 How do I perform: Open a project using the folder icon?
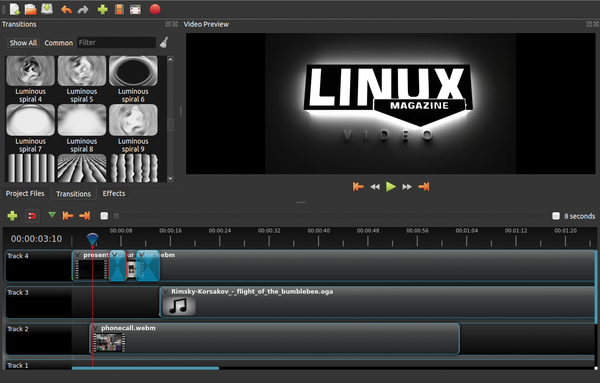click(x=31, y=9)
